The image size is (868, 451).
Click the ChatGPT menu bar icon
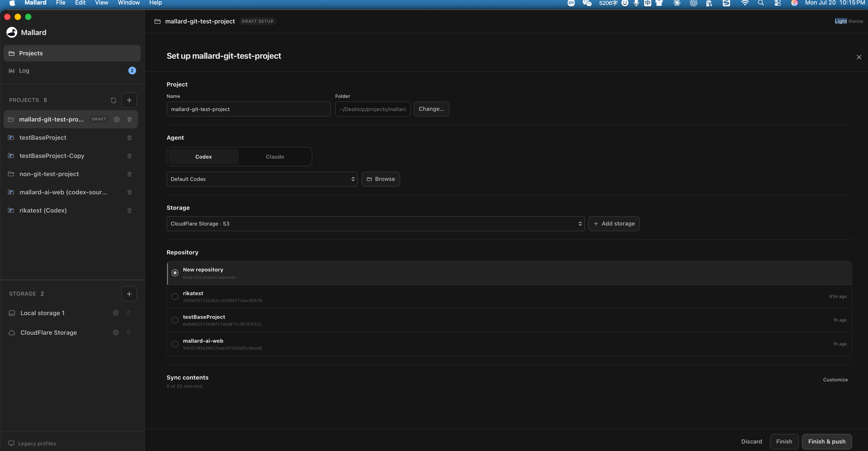(x=693, y=3)
